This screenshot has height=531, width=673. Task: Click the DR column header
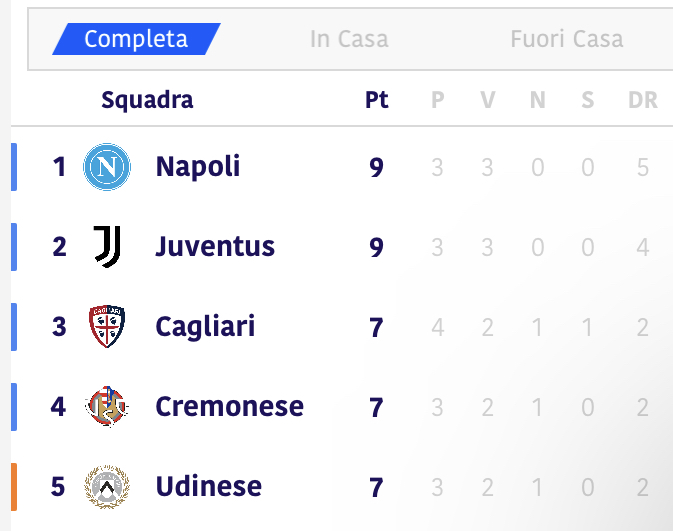click(x=643, y=100)
